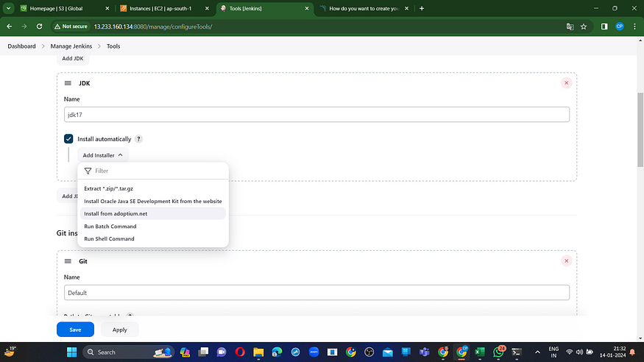Click the Filter field in installer dropdown

point(153,171)
